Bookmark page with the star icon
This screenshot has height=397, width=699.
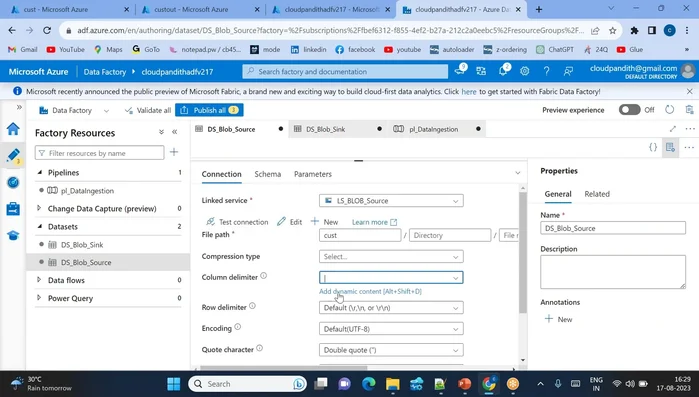(613, 30)
